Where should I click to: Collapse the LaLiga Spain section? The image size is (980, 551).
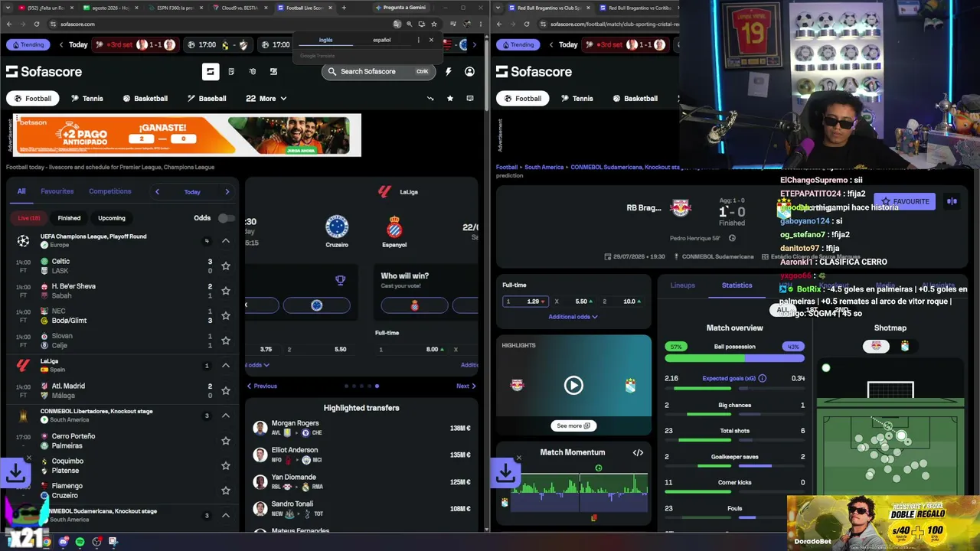(226, 365)
